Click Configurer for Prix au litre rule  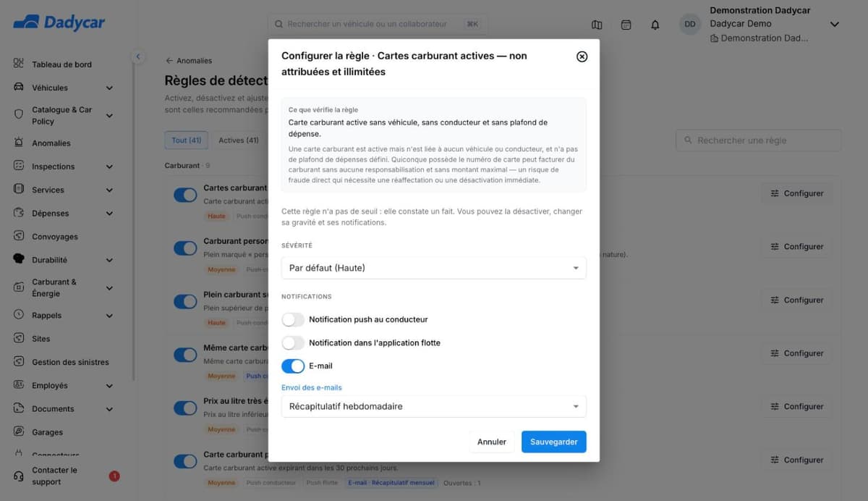click(797, 406)
